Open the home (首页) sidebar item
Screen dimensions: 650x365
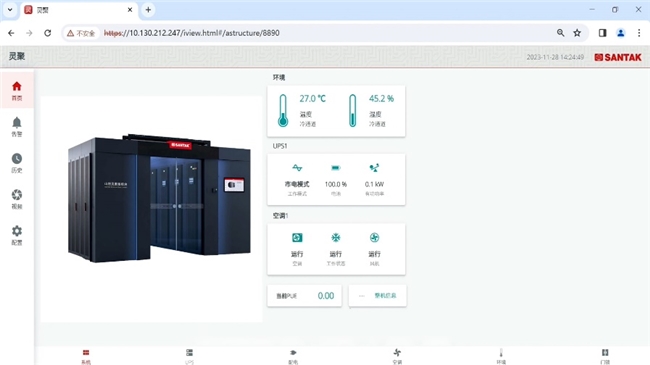point(17,90)
